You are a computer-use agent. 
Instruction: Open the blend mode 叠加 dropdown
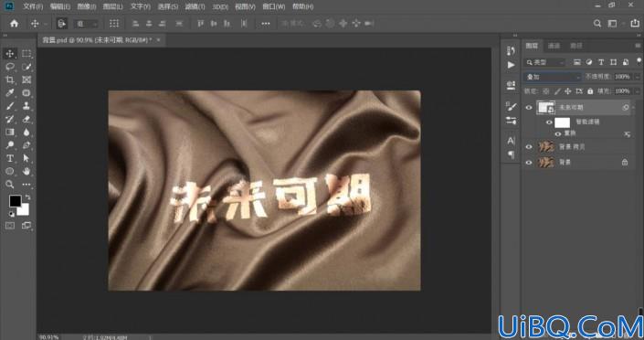(x=553, y=77)
